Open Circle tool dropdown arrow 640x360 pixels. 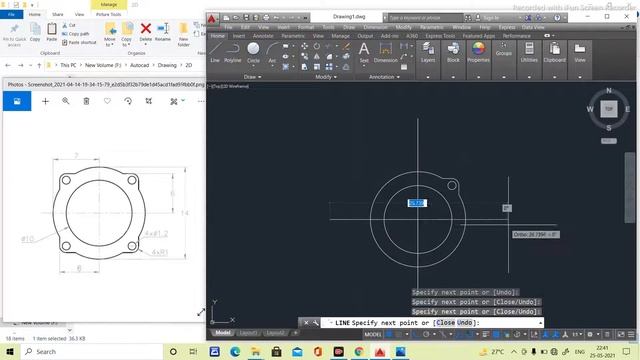pos(253,65)
